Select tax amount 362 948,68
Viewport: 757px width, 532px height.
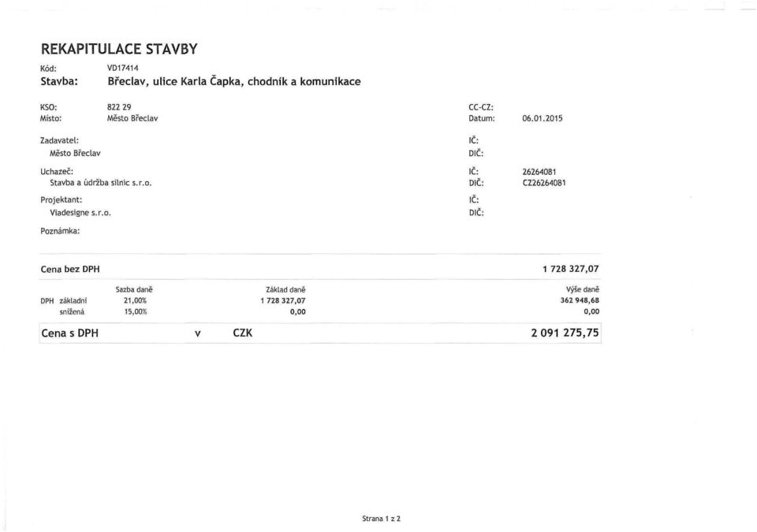pos(580,300)
